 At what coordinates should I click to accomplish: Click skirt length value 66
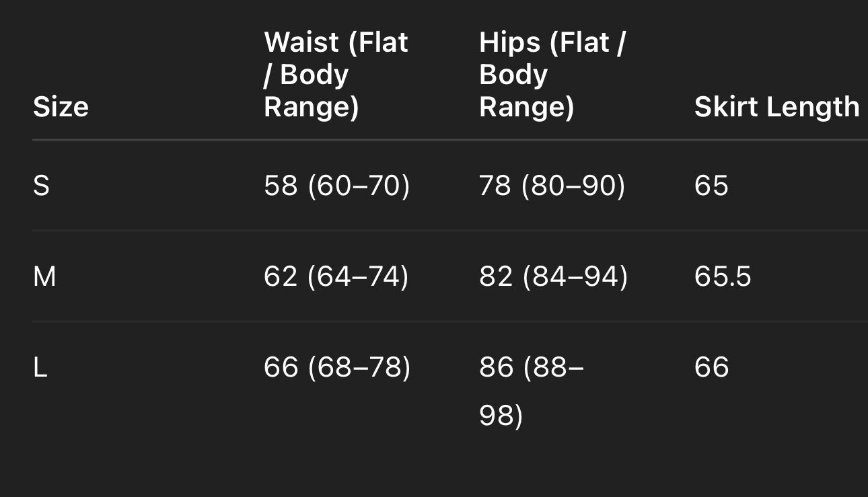click(x=711, y=367)
